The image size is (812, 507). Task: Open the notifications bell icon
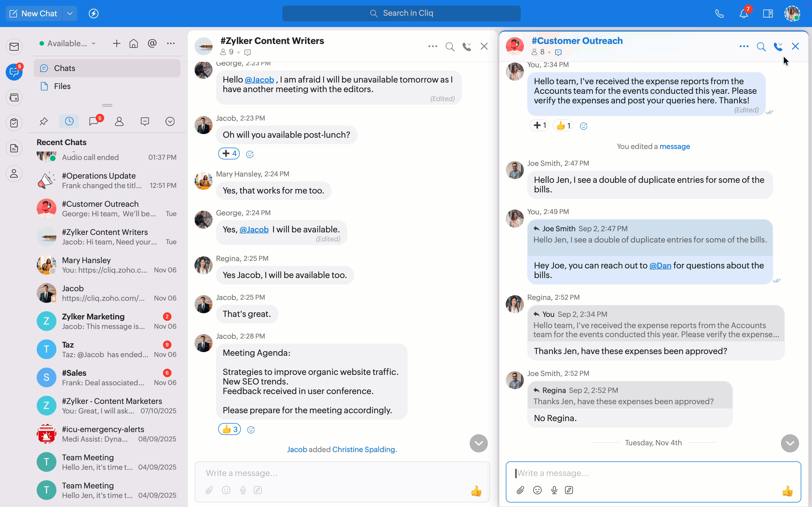point(743,14)
